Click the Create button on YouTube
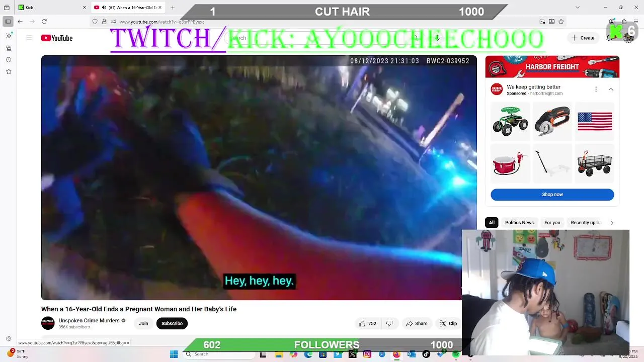 tap(583, 38)
